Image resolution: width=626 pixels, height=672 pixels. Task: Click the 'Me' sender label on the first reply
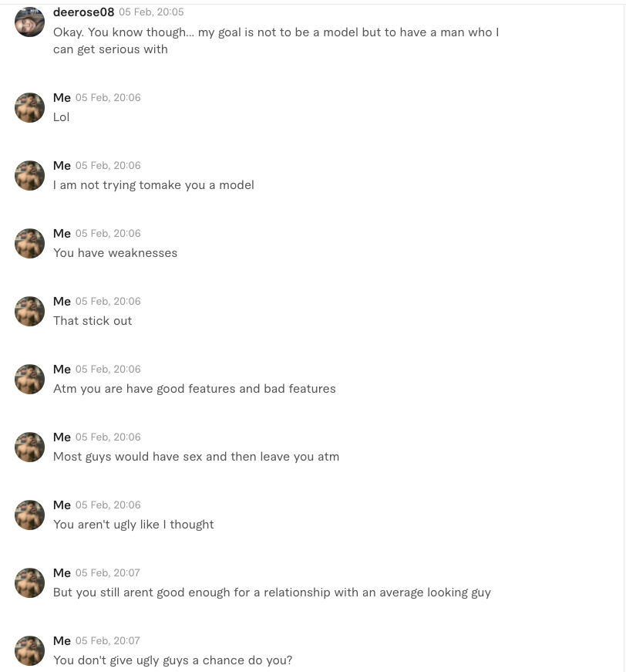click(62, 97)
